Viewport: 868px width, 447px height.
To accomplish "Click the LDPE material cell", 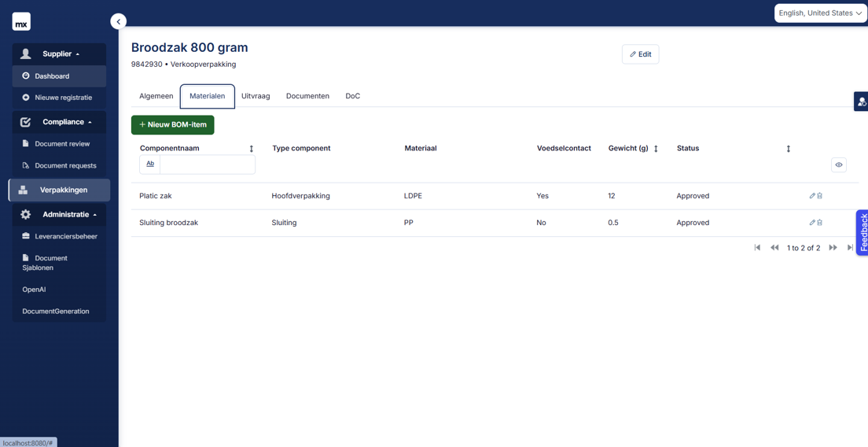I will pyautogui.click(x=413, y=195).
